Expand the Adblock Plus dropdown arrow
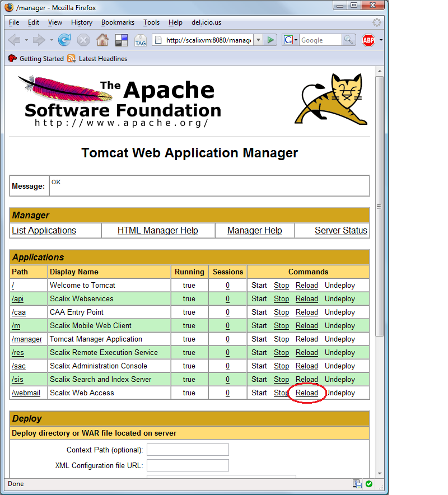This screenshot has width=448, height=495. click(x=381, y=40)
